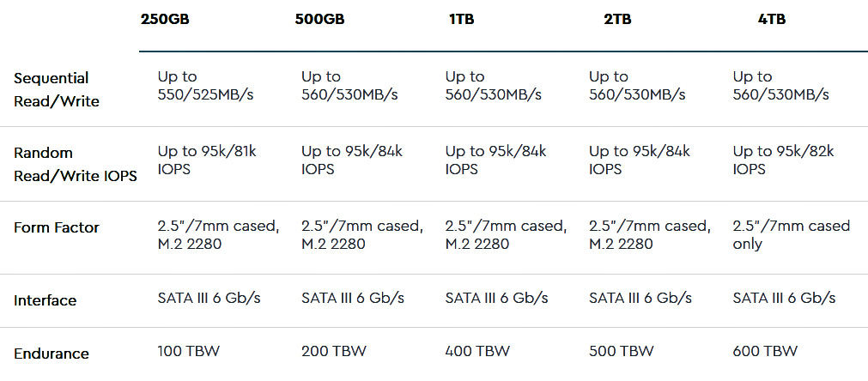The height and width of the screenshot is (381, 868).
Task: Select the Random Read/Write IOPS label
Action: click(76, 164)
